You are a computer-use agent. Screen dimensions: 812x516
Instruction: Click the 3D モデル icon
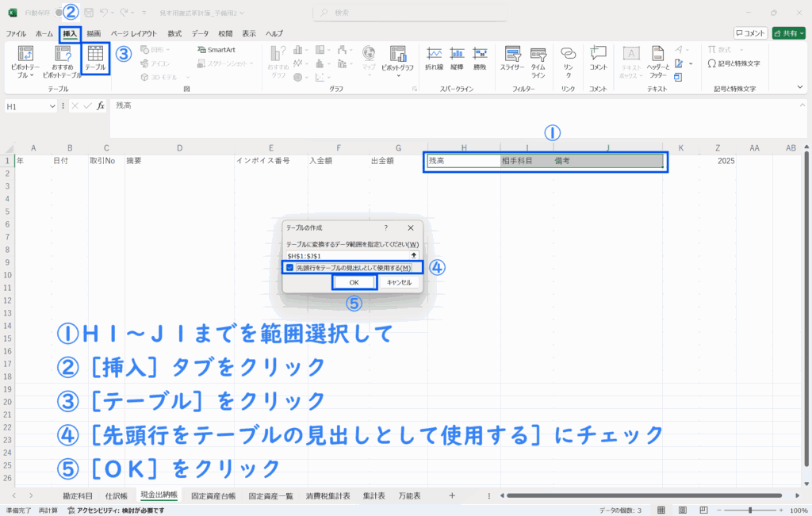[x=145, y=77]
